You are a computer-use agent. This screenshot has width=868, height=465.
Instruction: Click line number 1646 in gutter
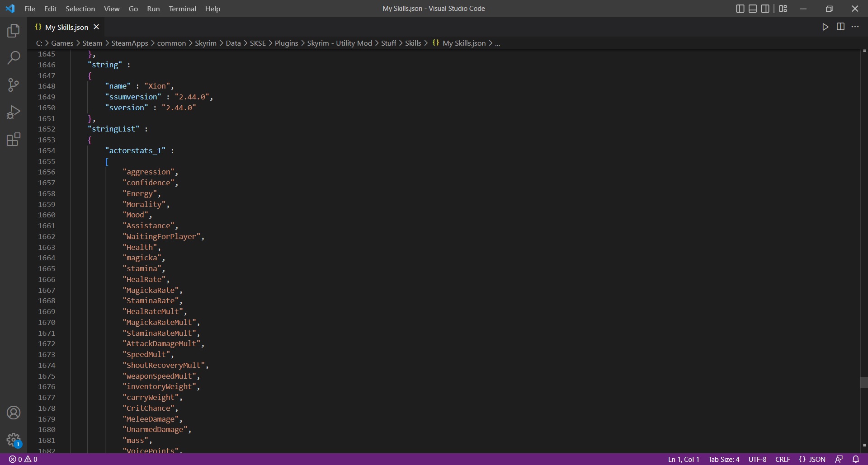(x=47, y=65)
